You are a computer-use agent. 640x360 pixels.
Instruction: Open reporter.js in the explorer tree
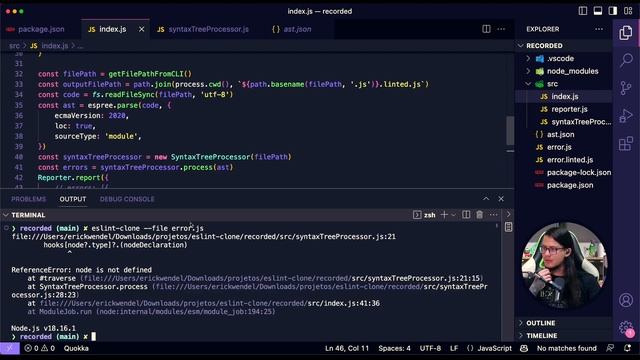coord(563,109)
